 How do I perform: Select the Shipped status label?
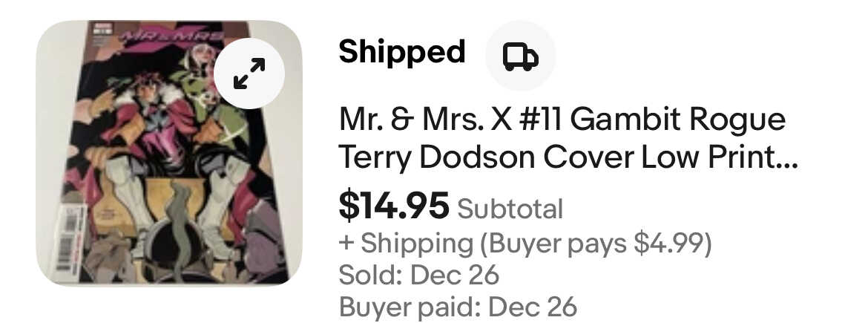click(402, 52)
